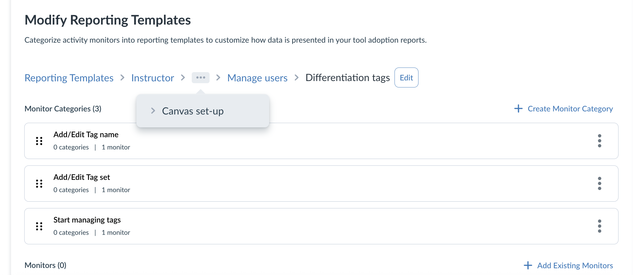Select Canvas set-up in breadcrumb popup

coord(193,111)
